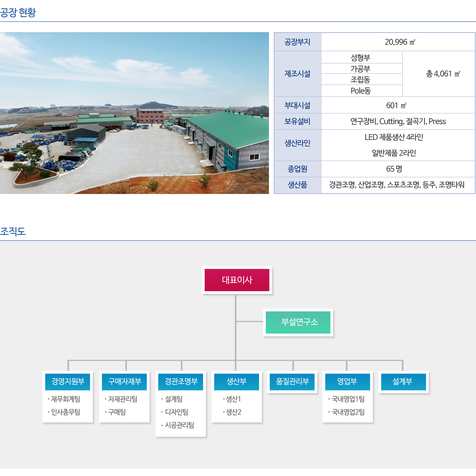Click the 영업부 department header
Screen dimensions: 476x476
[347, 382]
